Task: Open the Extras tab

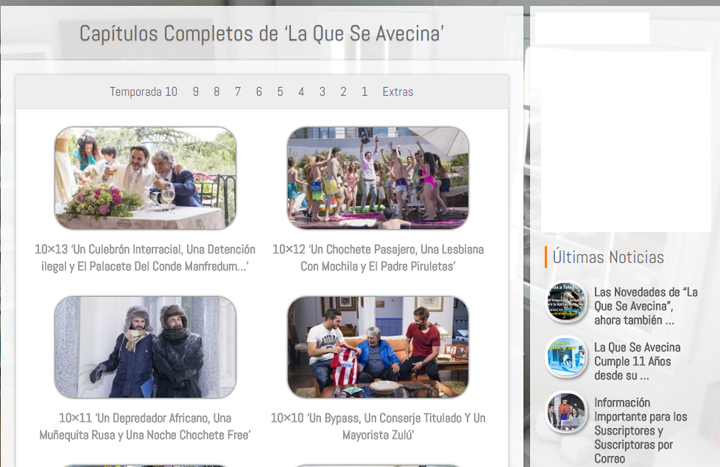Action: [x=398, y=92]
